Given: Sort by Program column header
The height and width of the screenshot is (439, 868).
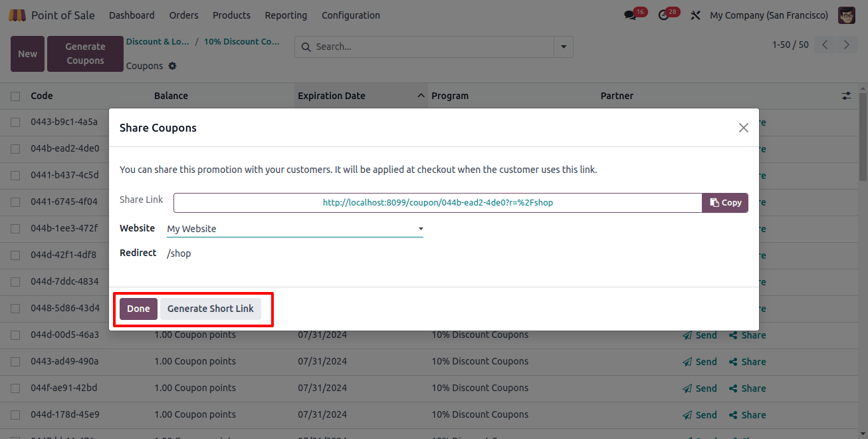Looking at the screenshot, I should 450,96.
